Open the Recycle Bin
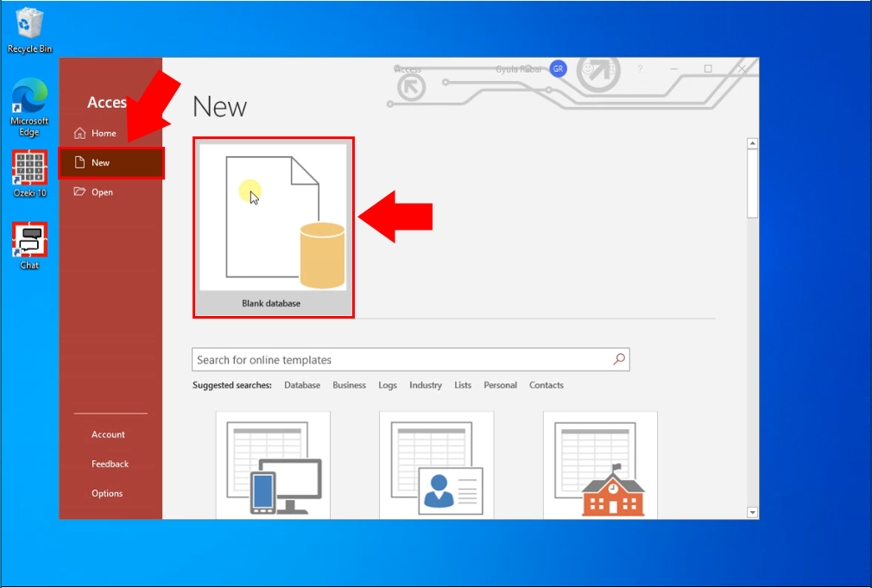Screen dimensions: 872x588 [28, 22]
